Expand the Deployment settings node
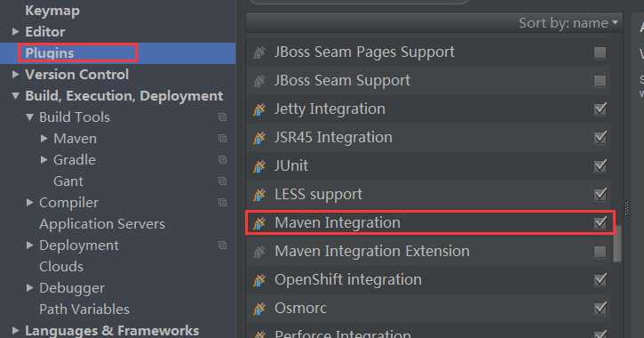This screenshot has width=644, height=338. click(29, 245)
